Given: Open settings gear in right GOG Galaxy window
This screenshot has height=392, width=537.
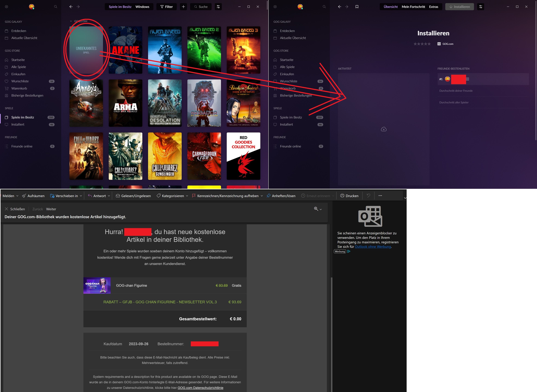Looking at the screenshot, I should click(275, 7).
